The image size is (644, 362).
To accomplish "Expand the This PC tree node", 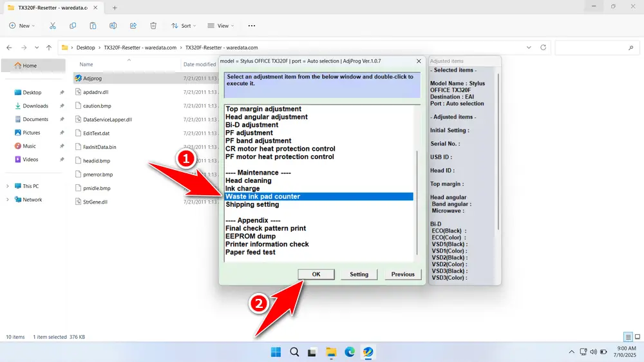I will tap(8, 186).
